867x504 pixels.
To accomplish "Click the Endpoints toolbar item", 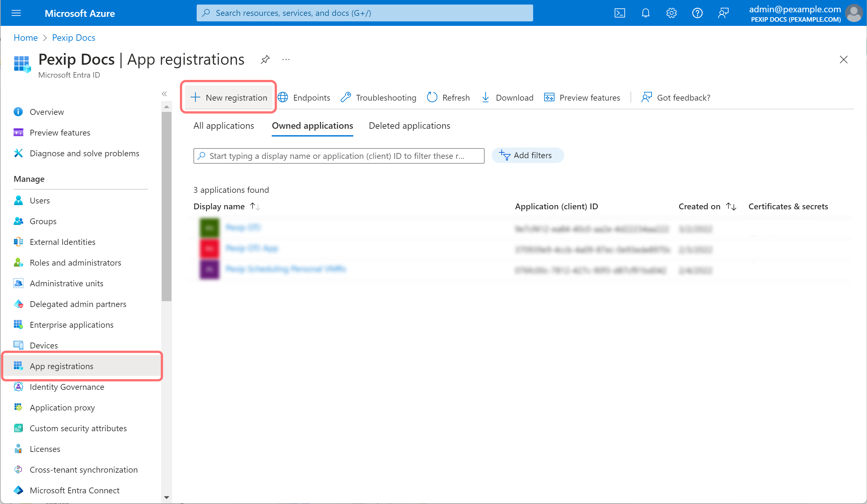I will coord(304,97).
